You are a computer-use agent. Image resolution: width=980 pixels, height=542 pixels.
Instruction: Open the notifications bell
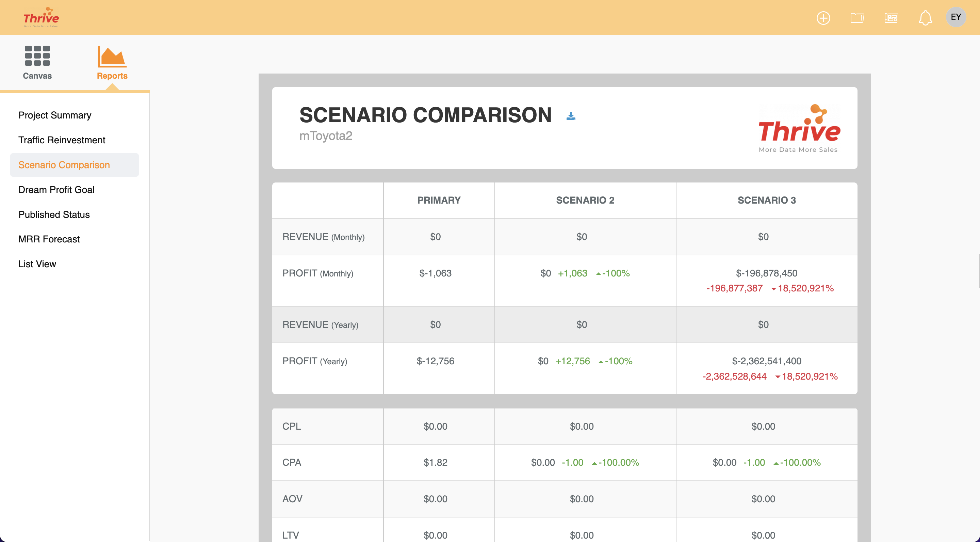(925, 18)
